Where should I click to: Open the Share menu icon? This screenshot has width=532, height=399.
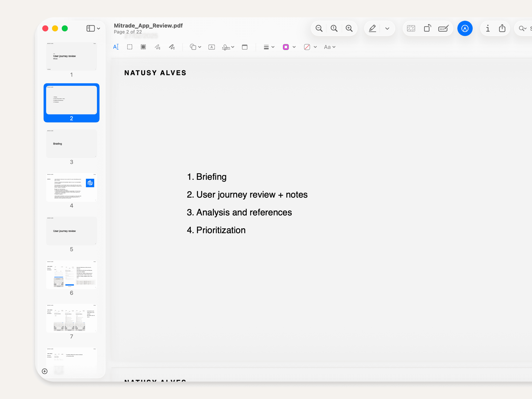click(x=502, y=28)
